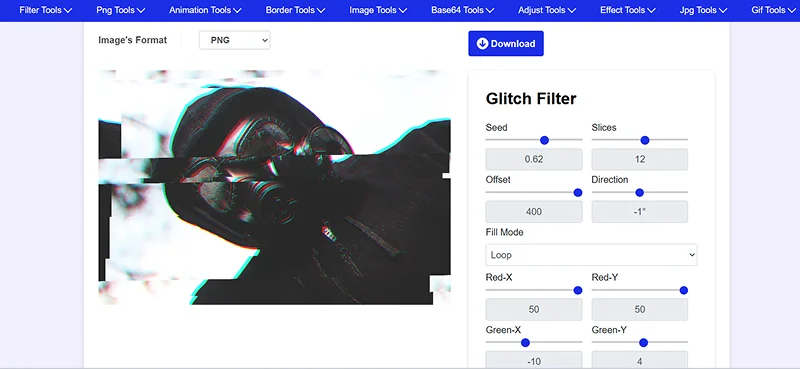The height and width of the screenshot is (369, 800).
Task: Expand the Adjust Tools dropdown
Action: [547, 10]
